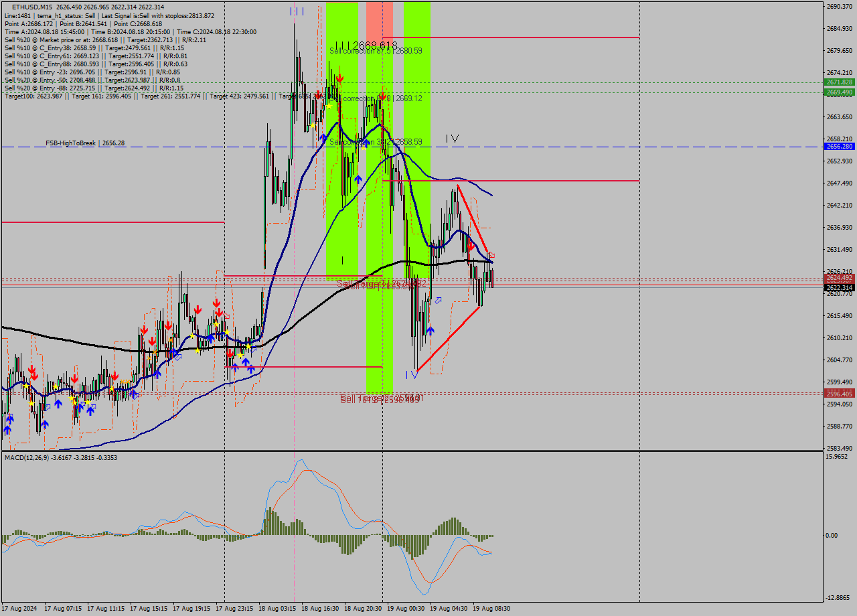Viewport: 857px width, 616px height.
Task: Click the green 2671.828 price tag
Action: pos(839,82)
